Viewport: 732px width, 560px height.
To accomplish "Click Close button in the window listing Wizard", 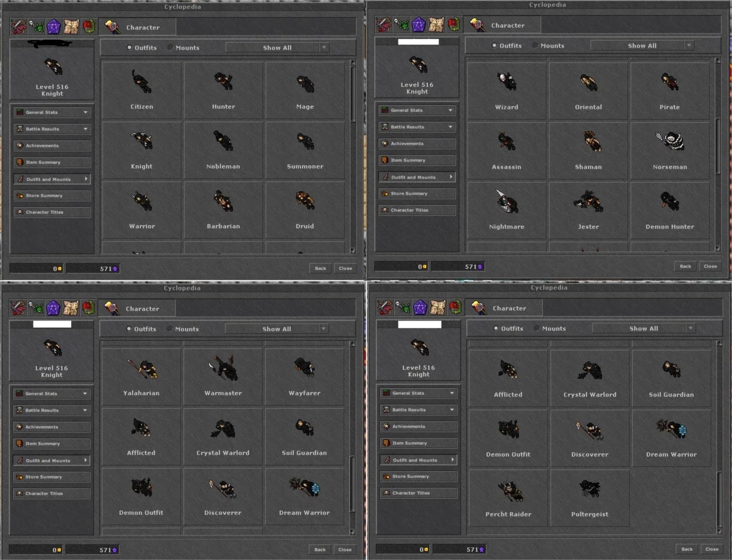I will point(710,266).
